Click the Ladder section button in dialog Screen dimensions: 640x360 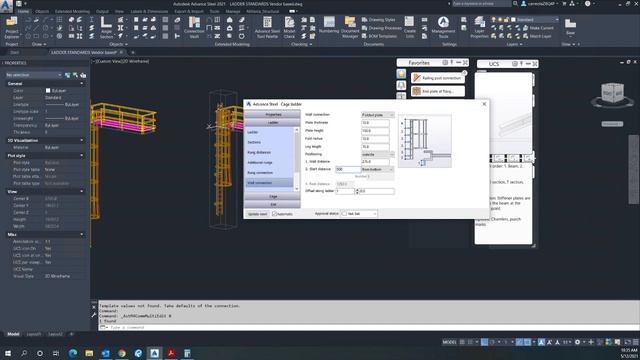[273, 122]
